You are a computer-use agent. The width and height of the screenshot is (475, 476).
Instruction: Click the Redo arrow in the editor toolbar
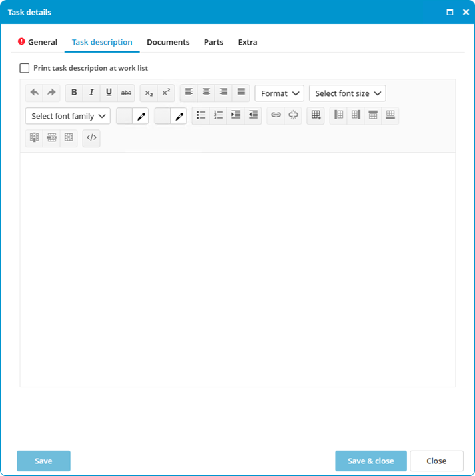click(x=51, y=93)
